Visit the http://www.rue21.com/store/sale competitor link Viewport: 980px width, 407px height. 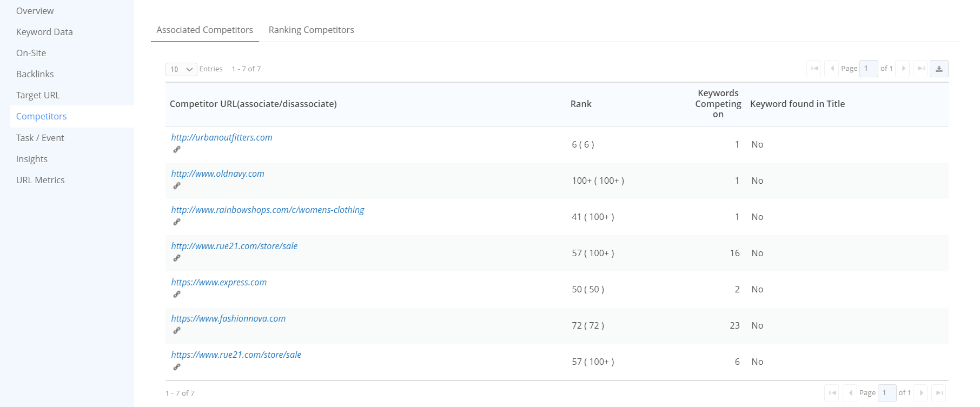[x=234, y=246]
